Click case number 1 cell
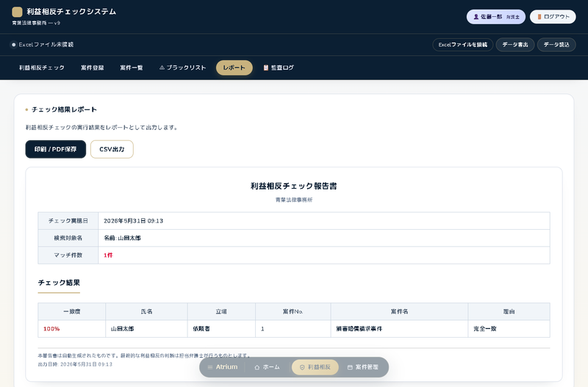This screenshot has width=588, height=387. (293, 329)
